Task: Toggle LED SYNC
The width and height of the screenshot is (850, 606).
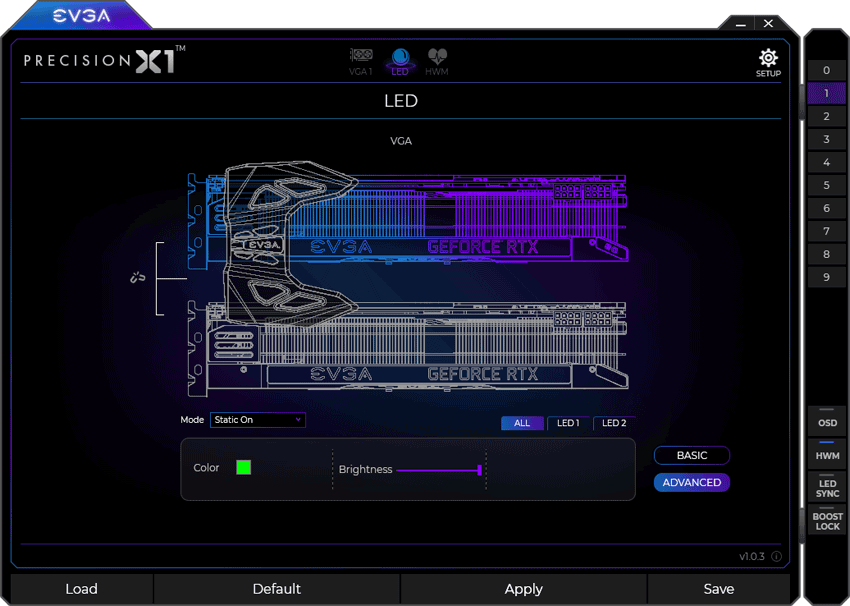Action: (827, 487)
